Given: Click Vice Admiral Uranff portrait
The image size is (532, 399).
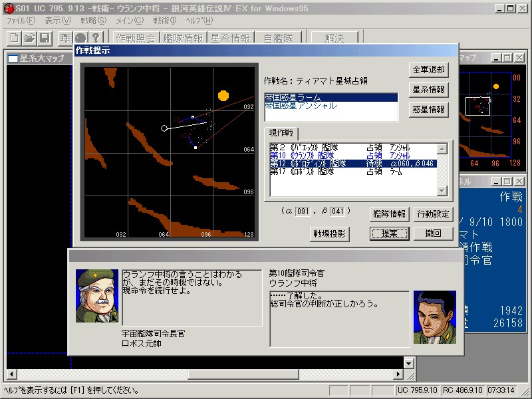Looking at the screenshot, I should (x=435, y=317).
